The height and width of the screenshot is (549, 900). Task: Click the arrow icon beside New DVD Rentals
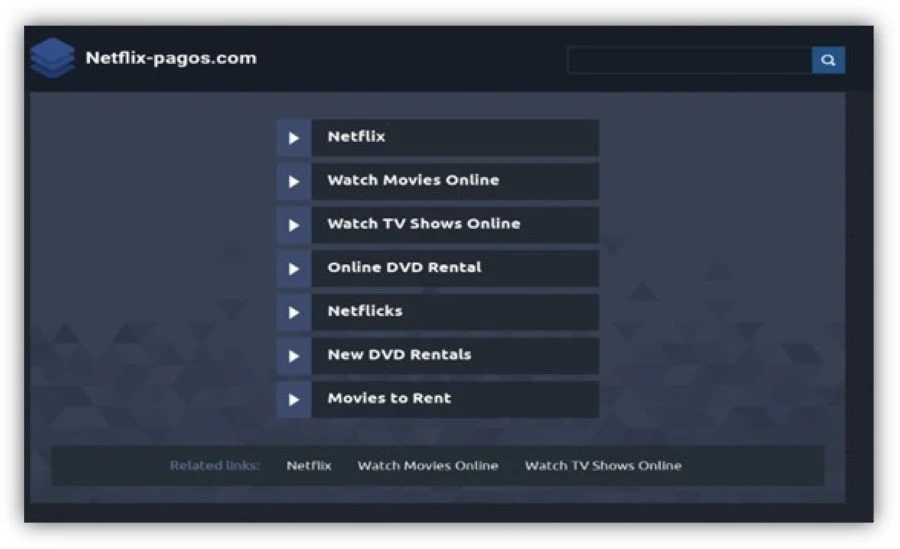[x=293, y=355]
